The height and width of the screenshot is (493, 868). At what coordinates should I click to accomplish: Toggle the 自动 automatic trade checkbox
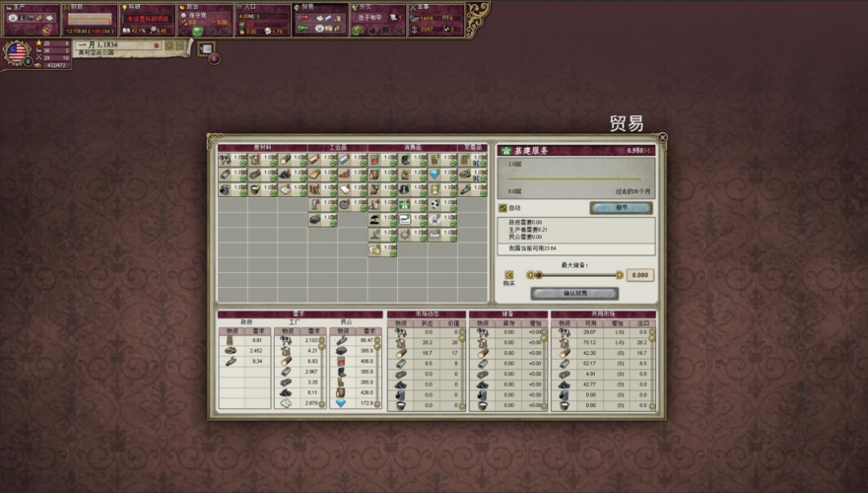[502, 208]
